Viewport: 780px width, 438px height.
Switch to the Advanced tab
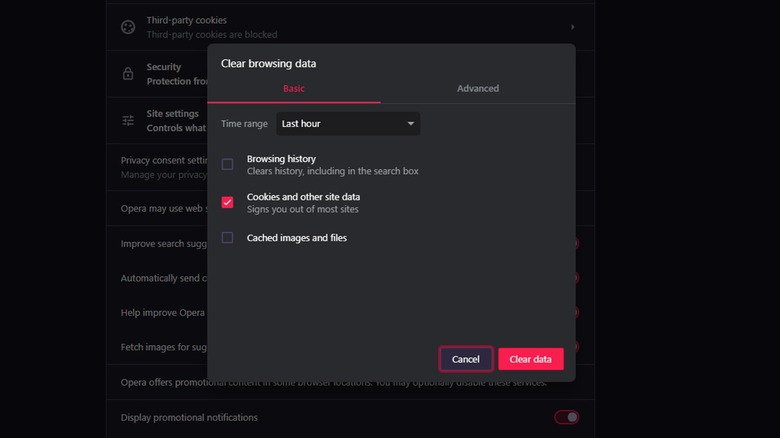tap(477, 89)
